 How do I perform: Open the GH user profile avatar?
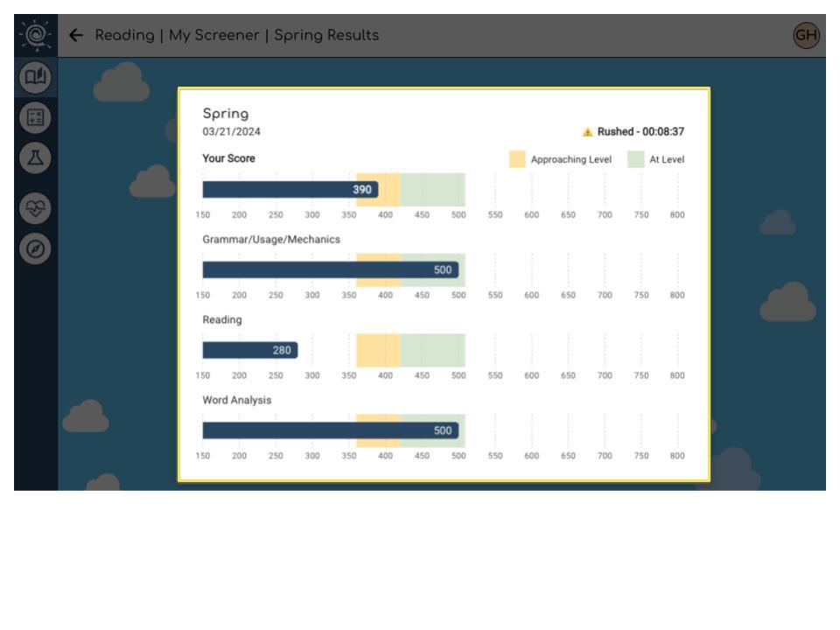(806, 35)
